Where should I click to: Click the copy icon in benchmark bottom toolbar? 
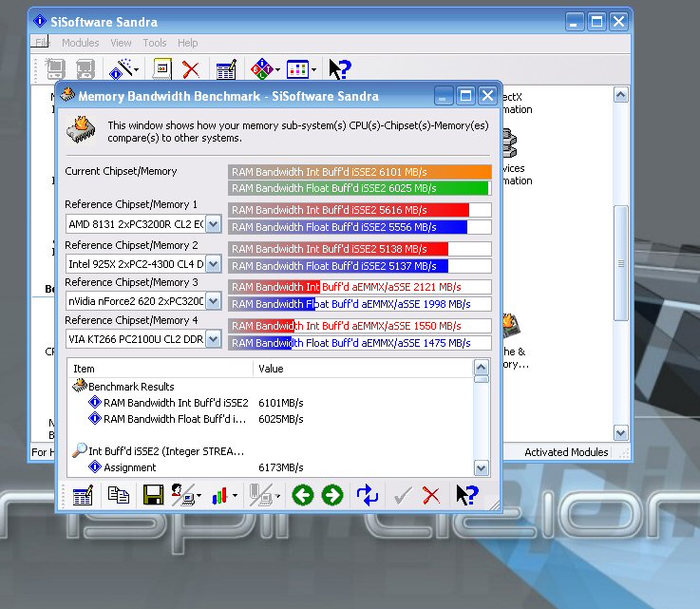[x=119, y=495]
